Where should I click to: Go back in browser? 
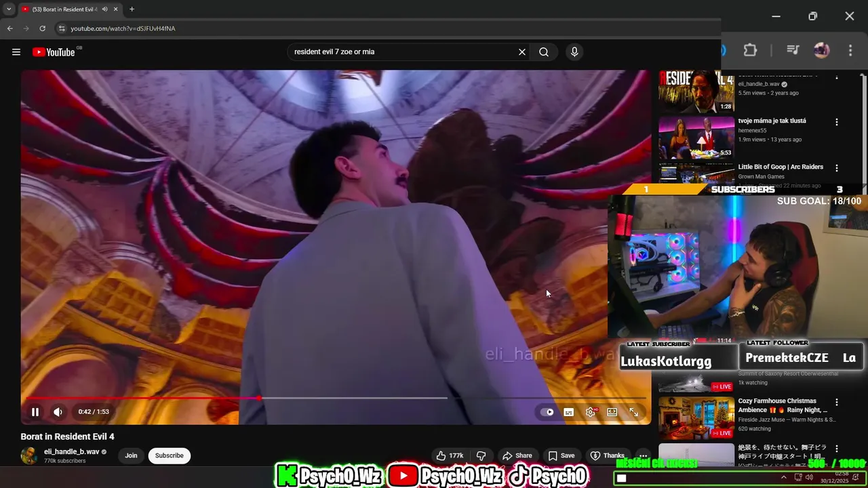9,28
